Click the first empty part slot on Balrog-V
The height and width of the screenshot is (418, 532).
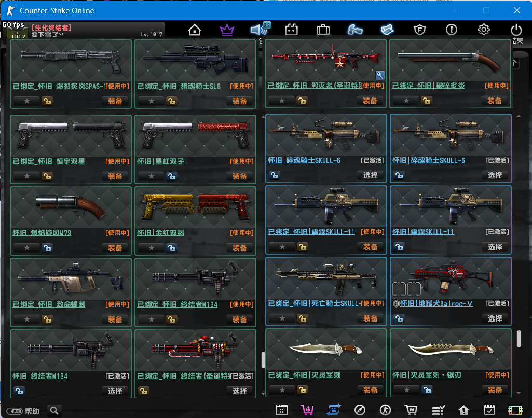coord(399,289)
